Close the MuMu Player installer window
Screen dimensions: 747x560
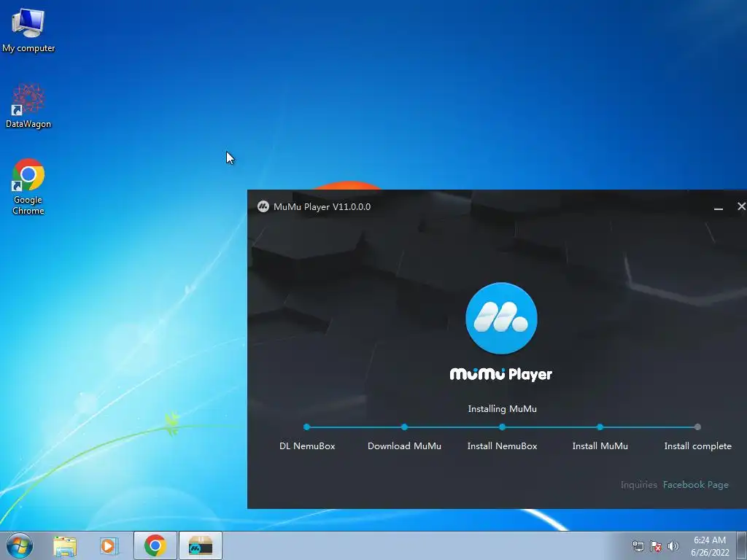click(741, 206)
